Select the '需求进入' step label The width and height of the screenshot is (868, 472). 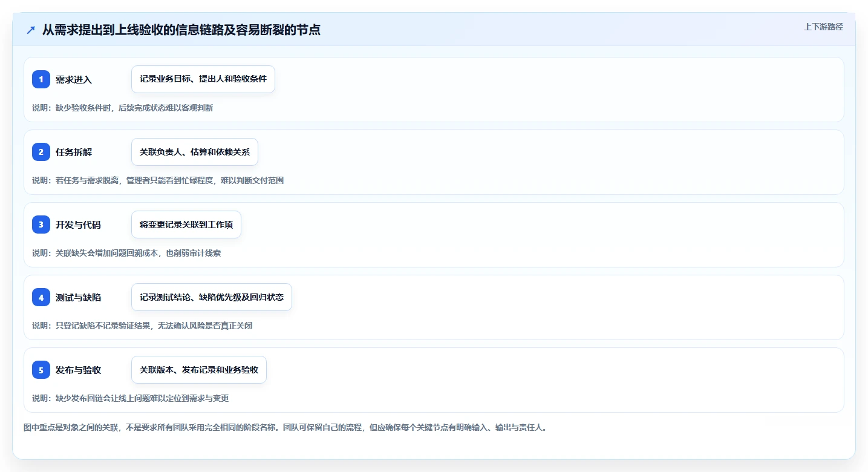(74, 79)
